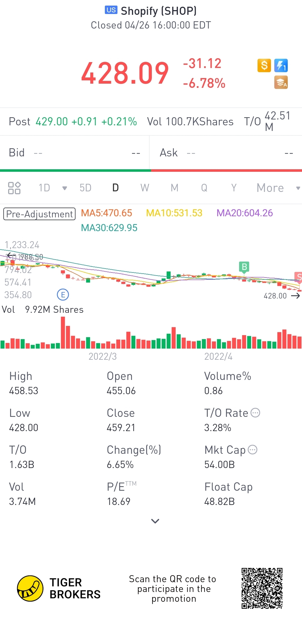Tap the 2022/4 date axis label

pyautogui.click(x=218, y=356)
